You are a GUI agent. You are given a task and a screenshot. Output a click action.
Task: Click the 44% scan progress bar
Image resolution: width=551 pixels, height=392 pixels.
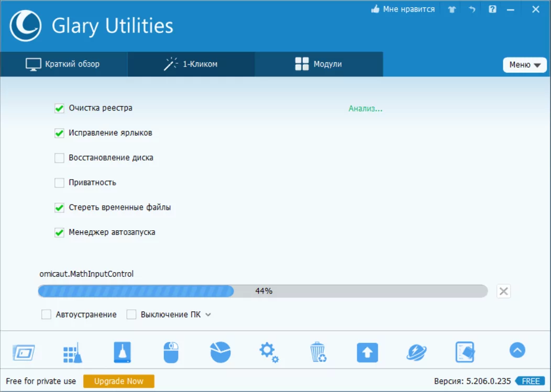(263, 291)
